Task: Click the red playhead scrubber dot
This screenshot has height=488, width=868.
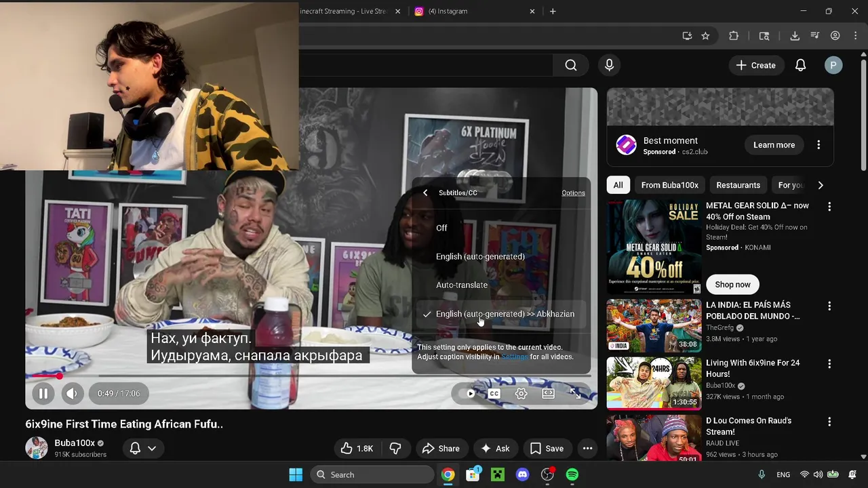Action: point(60,375)
